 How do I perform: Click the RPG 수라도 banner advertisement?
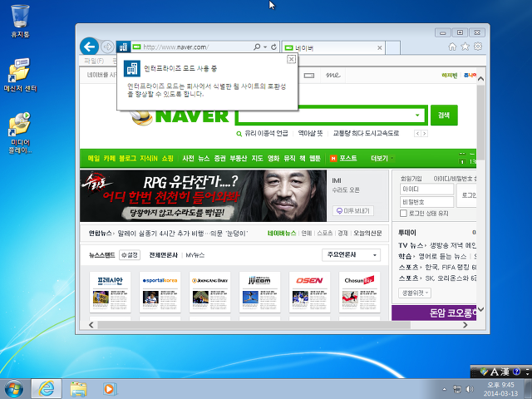203,196
